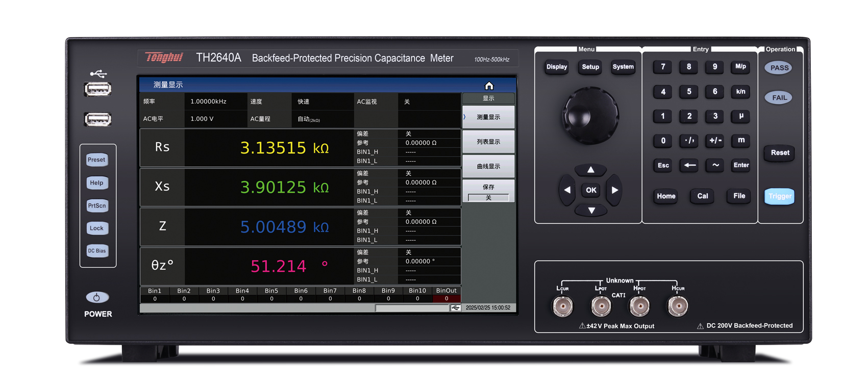Click the USB status icon on the screen
The image size is (868, 388).
(455, 308)
